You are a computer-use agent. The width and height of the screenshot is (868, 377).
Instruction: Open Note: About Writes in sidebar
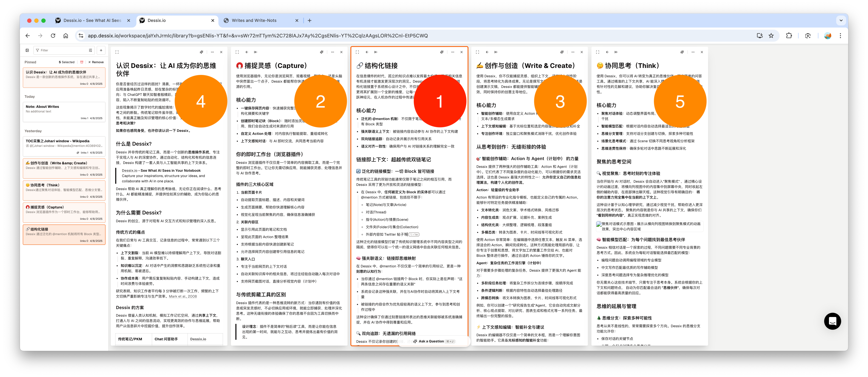[x=64, y=112]
